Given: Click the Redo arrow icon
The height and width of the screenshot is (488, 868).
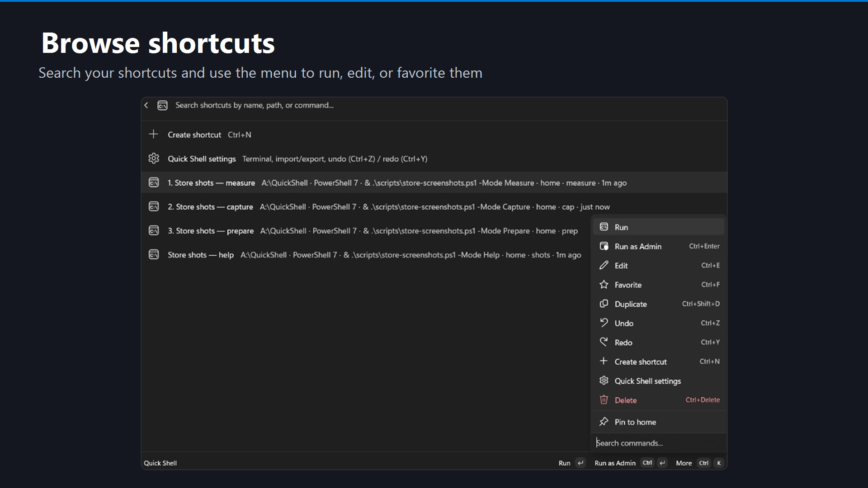Looking at the screenshot, I should click(x=604, y=342).
